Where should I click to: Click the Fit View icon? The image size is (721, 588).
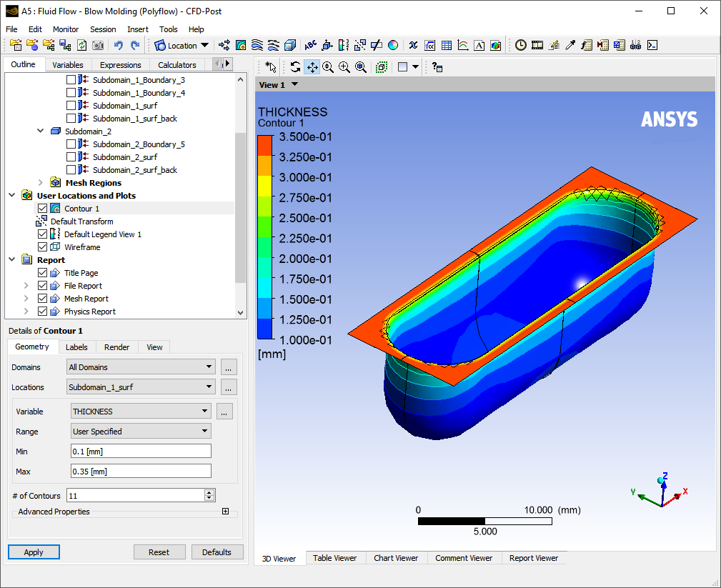tap(361, 67)
